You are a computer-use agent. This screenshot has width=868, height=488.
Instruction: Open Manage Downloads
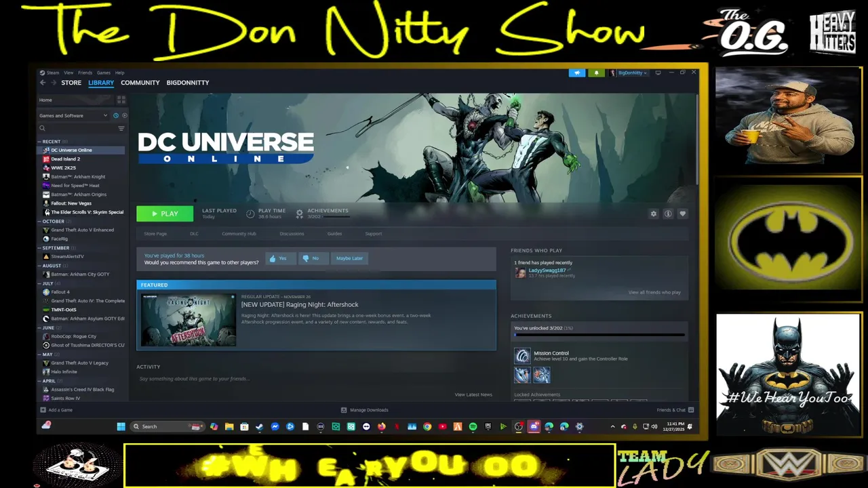[x=365, y=410]
